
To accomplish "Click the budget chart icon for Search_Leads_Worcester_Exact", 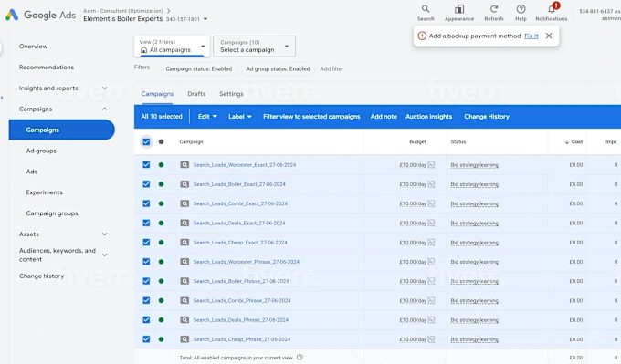I will click(431, 164).
